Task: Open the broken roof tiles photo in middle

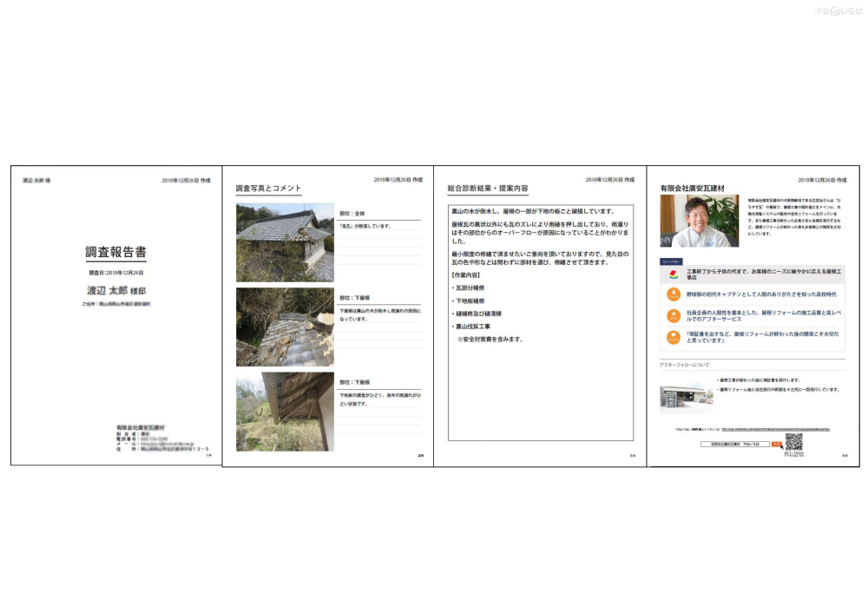Action: (284, 327)
